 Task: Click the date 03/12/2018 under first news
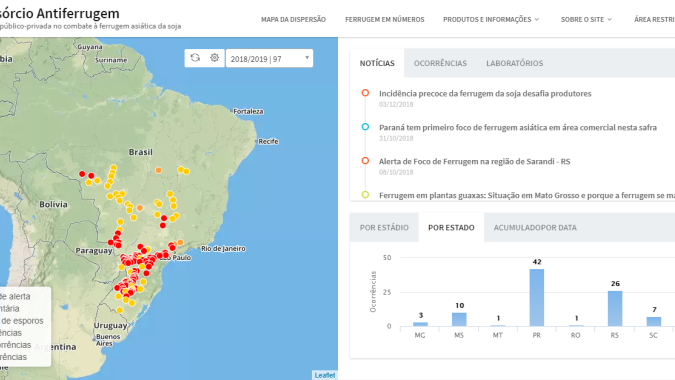click(396, 104)
